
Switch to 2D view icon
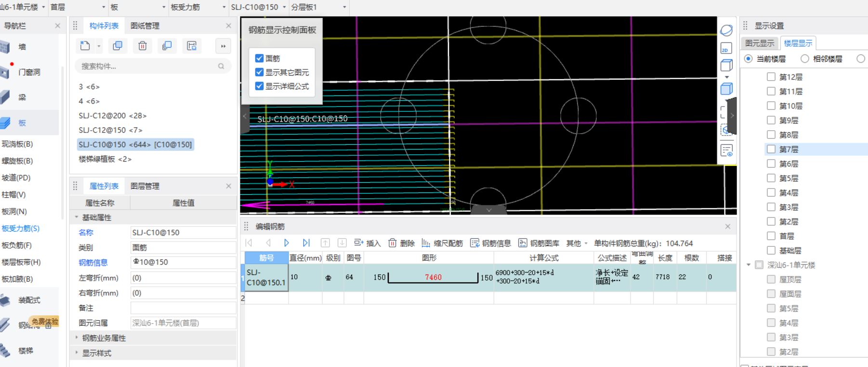tap(726, 48)
